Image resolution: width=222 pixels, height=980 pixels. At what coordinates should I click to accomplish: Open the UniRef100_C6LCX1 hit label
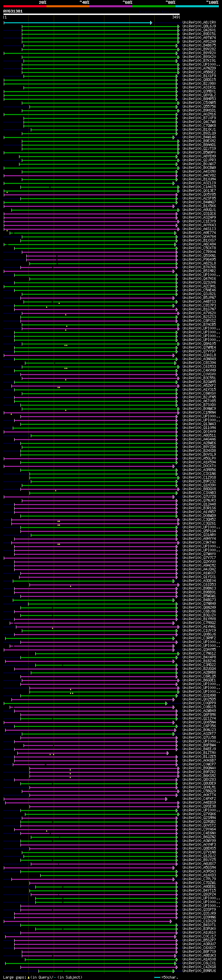pos(199,963)
